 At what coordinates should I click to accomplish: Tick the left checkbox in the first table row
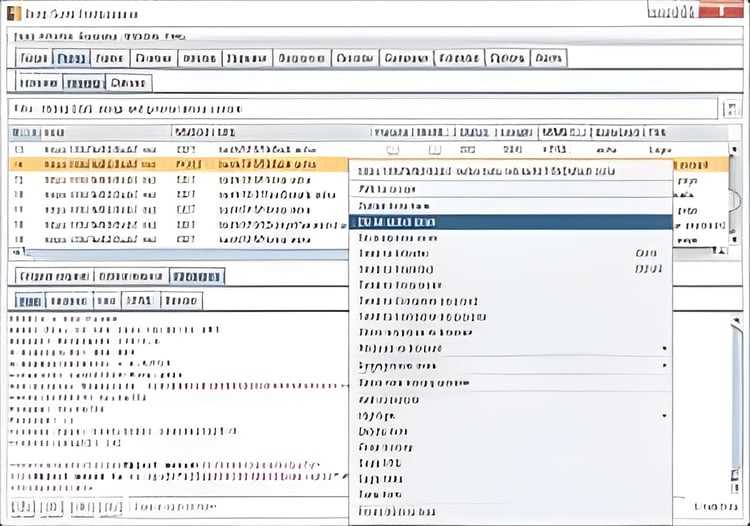click(393, 150)
